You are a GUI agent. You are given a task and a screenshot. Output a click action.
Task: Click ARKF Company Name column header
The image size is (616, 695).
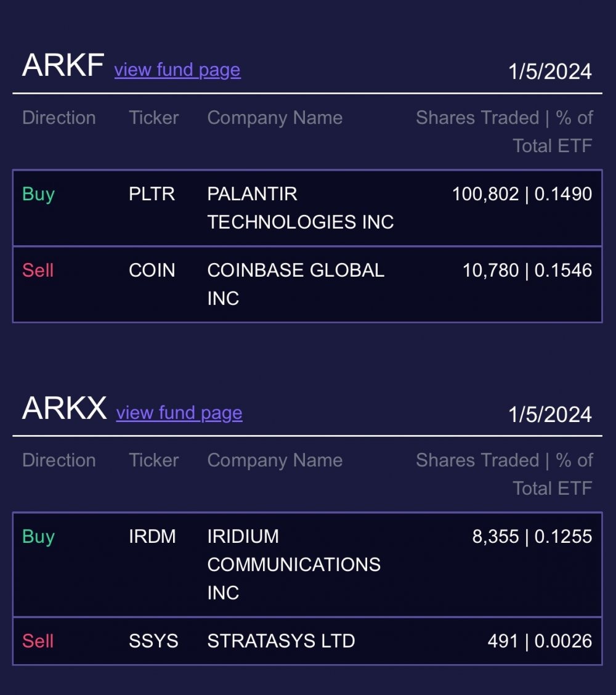point(275,118)
